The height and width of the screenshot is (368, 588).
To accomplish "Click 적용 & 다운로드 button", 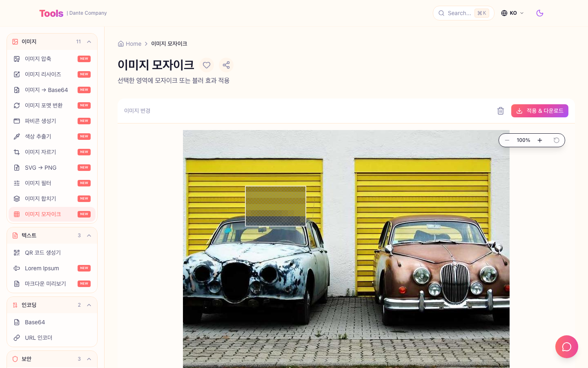I will [x=540, y=111].
